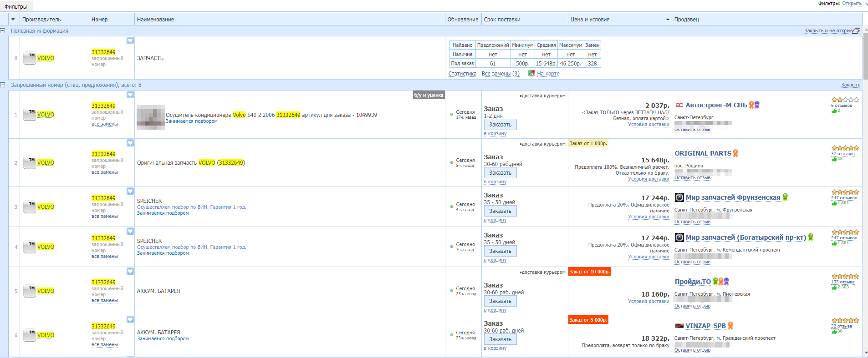This screenshot has height=358, width=868.
Task: Click the orange award ribbon next to ORIGINAL PARTS
Action: pyautogui.click(x=735, y=153)
